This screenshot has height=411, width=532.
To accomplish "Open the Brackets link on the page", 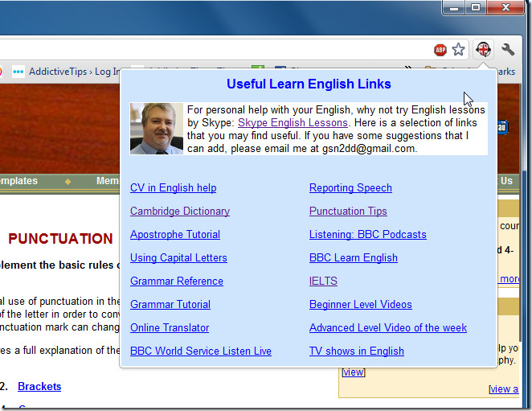I will pos(39,387).
